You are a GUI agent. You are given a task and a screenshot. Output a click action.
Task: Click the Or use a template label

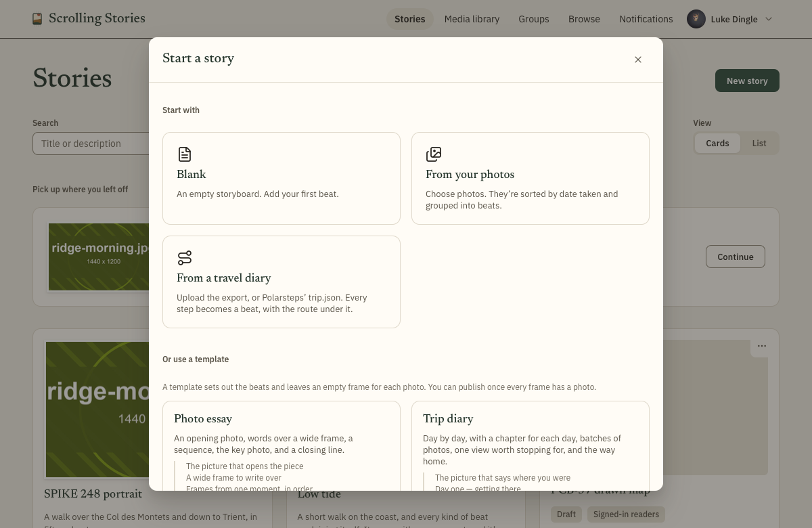point(196,359)
